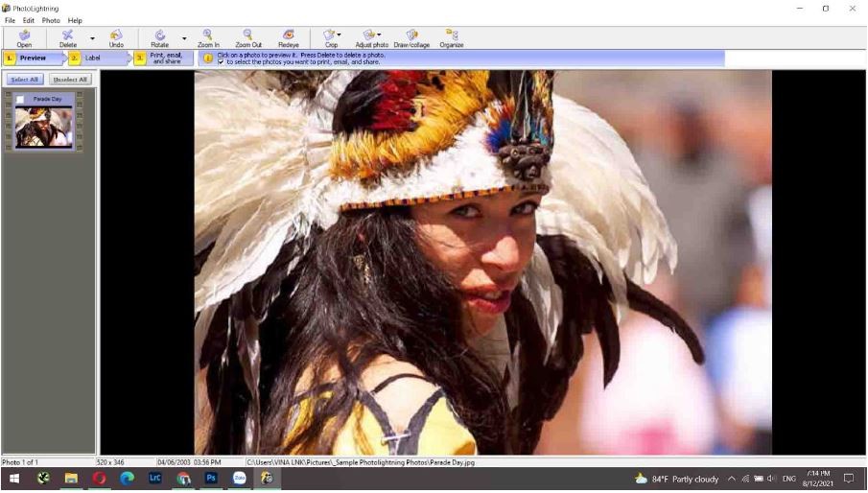Open the Adjust photo dropdown
Image resolution: width=868 pixels, height=493 pixels.
(x=371, y=37)
